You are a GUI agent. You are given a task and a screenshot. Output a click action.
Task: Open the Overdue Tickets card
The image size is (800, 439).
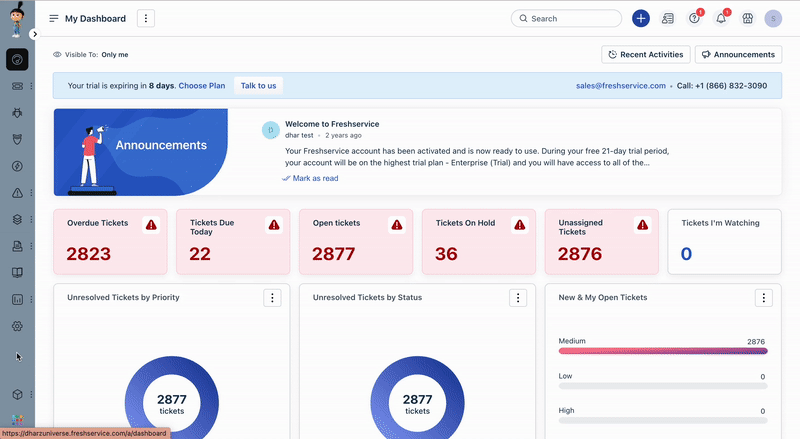pos(110,242)
